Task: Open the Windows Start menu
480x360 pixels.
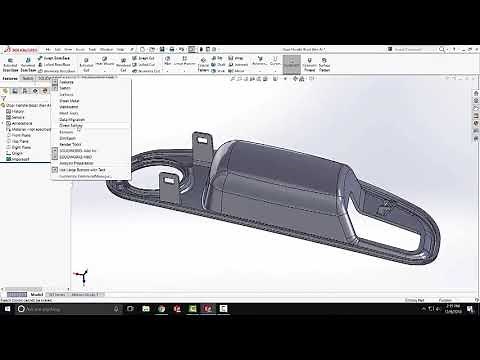Action: 7,309
